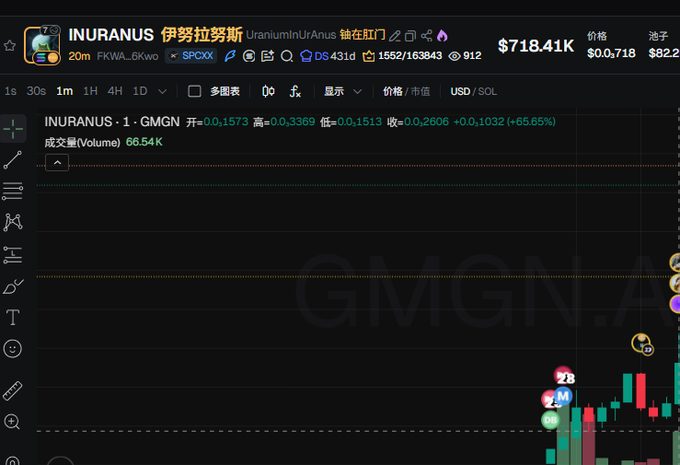Open the SPCXX tag link
This screenshot has height=465, width=680.
click(x=191, y=56)
